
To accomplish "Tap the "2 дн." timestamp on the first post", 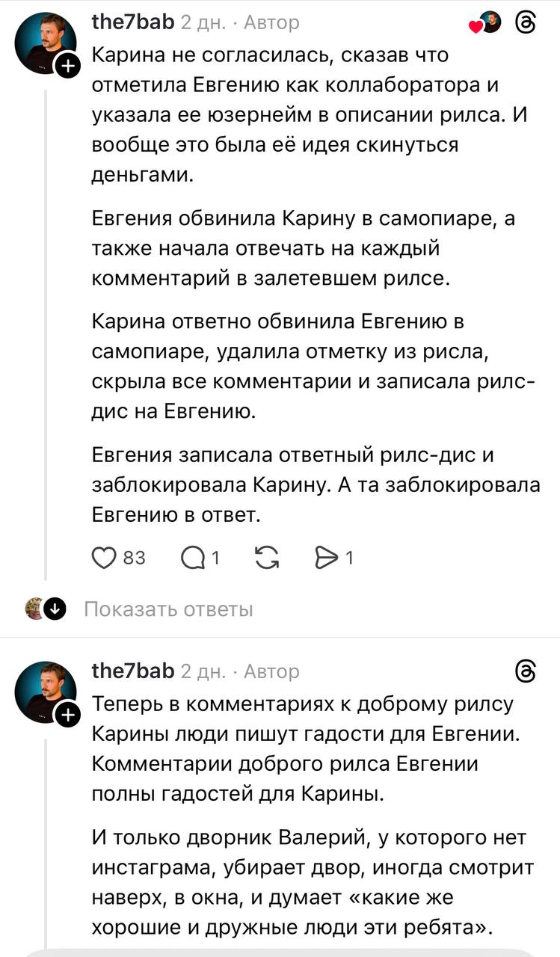I will [x=203, y=24].
